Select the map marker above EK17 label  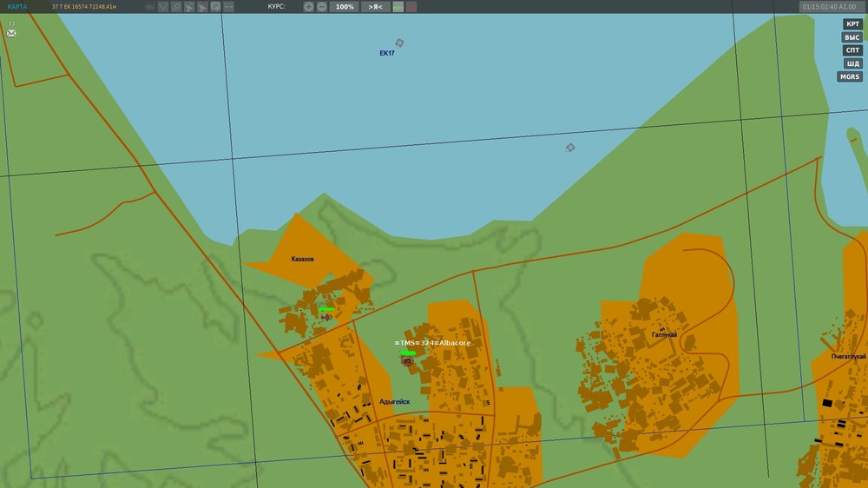pos(399,43)
